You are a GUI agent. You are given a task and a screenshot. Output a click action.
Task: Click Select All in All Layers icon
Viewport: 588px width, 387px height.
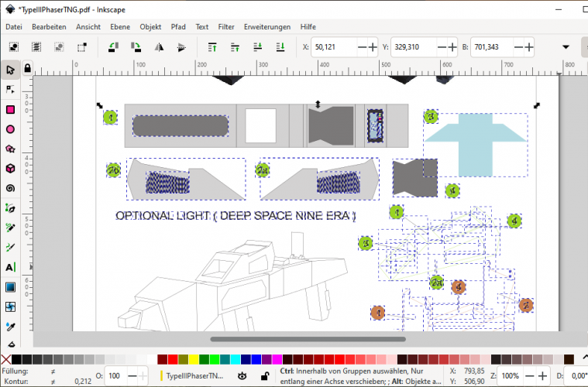36,47
